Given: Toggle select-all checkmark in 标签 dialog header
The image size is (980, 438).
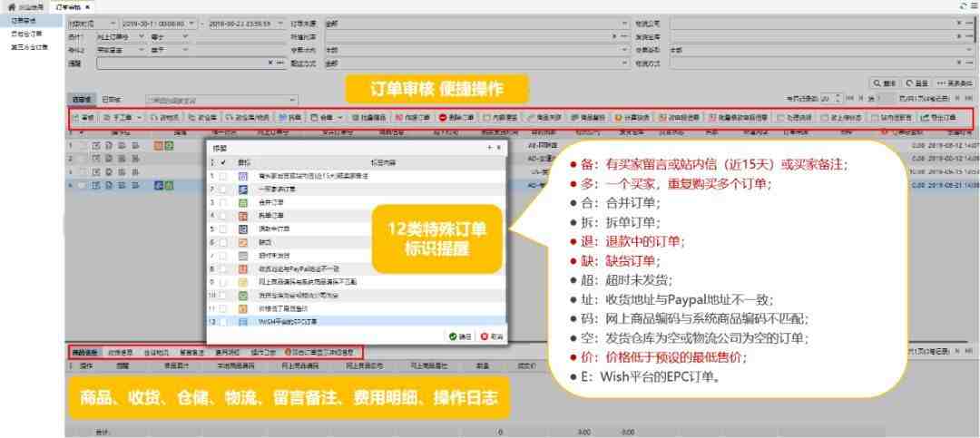Looking at the screenshot, I should (223, 162).
